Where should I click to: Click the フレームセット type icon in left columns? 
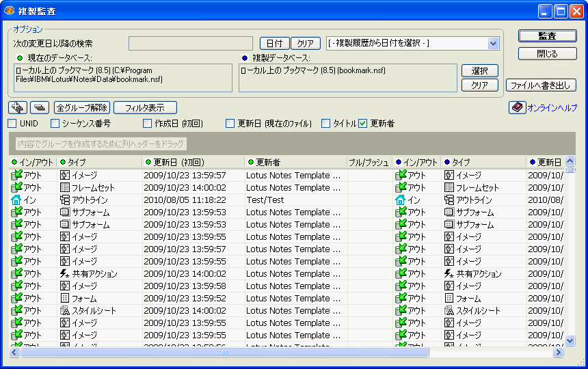65,188
